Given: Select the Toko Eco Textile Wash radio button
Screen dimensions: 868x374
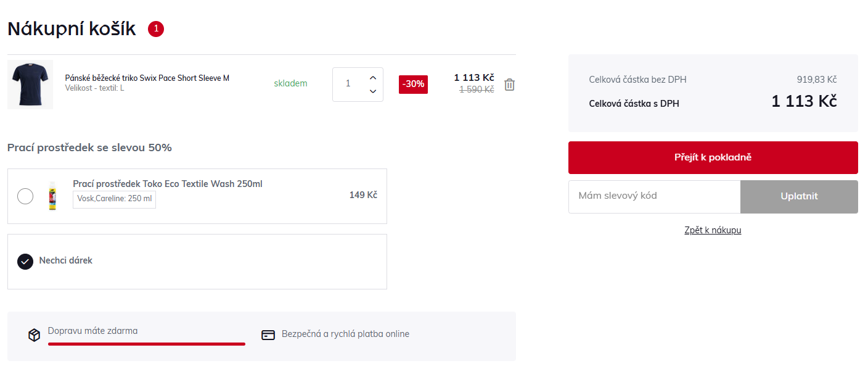Looking at the screenshot, I should click(x=25, y=196).
